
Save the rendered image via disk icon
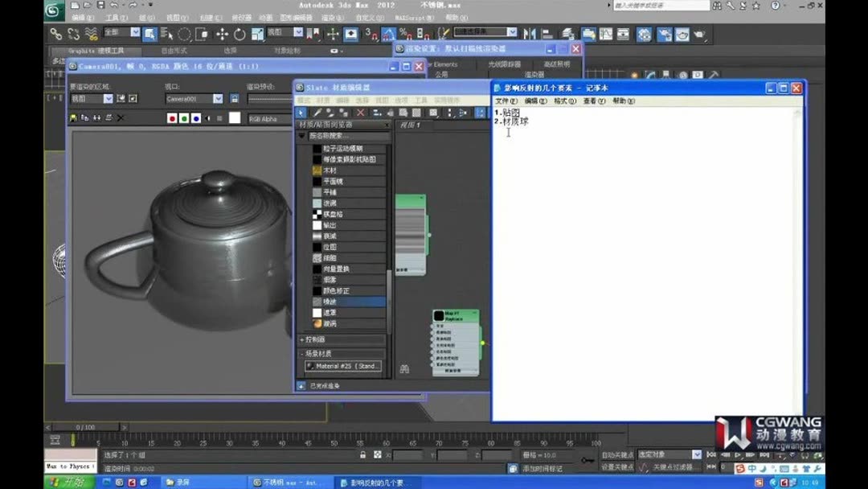73,119
